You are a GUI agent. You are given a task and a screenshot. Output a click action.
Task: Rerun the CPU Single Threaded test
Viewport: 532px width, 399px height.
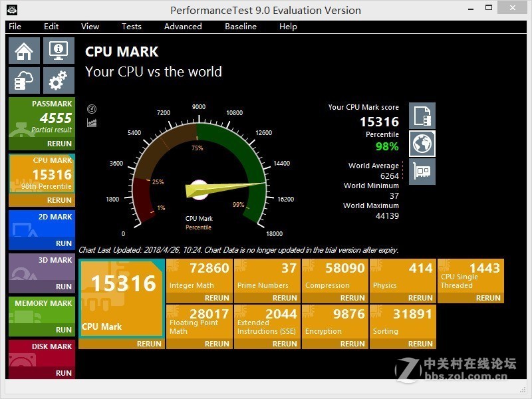tap(489, 298)
